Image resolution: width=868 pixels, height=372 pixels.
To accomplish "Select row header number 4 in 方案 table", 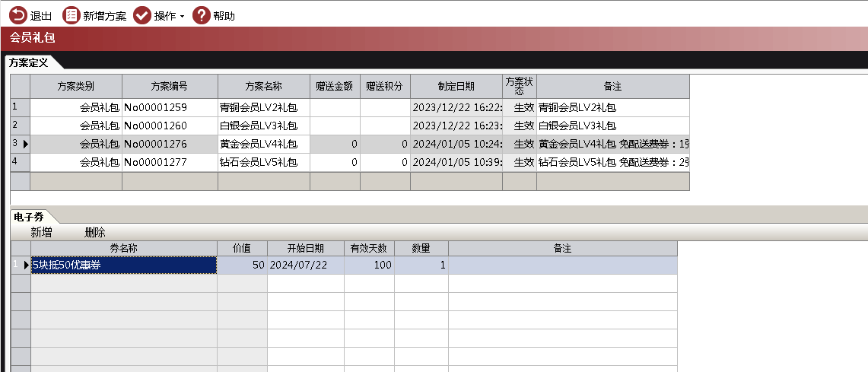I will tap(21, 162).
